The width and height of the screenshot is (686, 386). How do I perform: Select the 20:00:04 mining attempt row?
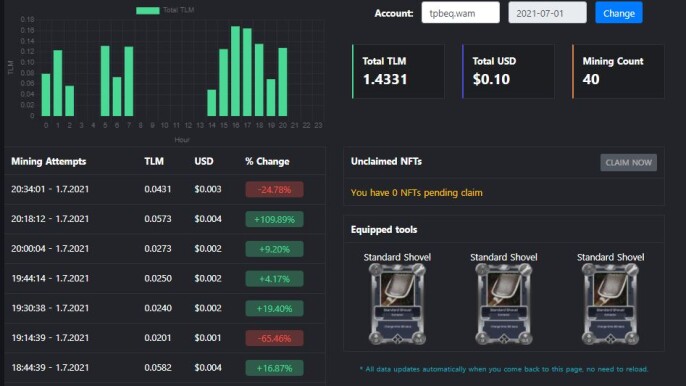tap(165, 249)
